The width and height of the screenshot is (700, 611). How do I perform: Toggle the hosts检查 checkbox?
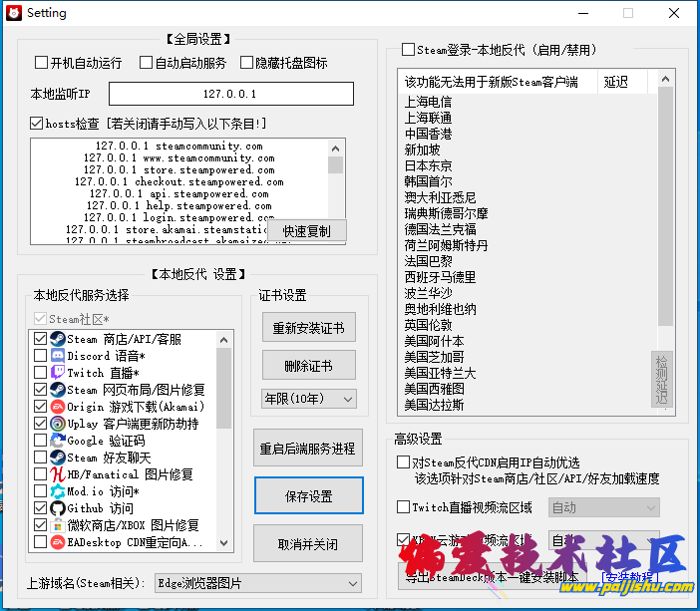point(38,124)
